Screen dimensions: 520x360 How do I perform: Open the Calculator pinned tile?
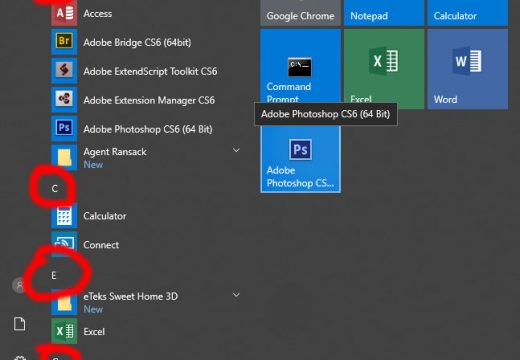(x=468, y=13)
